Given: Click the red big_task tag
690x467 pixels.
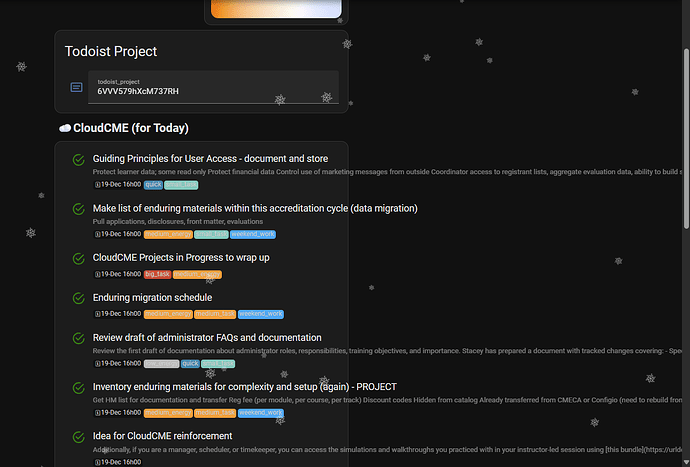Looking at the screenshot, I should pyautogui.click(x=158, y=274).
